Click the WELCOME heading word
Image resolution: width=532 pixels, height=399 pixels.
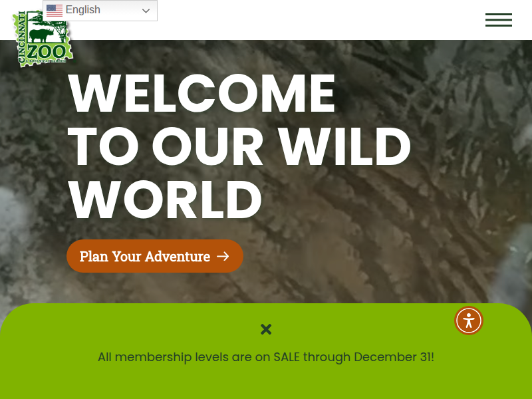point(201,93)
